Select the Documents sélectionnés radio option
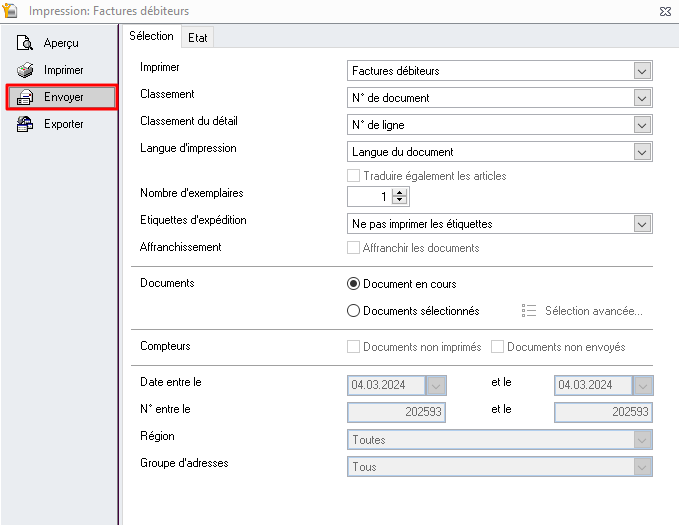This screenshot has height=525, width=679. (x=353, y=311)
